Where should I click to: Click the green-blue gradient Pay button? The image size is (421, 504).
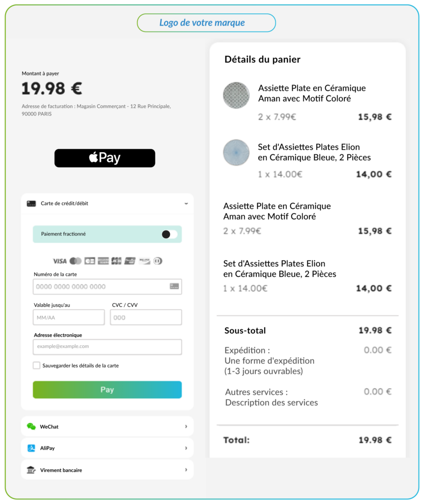(x=107, y=390)
